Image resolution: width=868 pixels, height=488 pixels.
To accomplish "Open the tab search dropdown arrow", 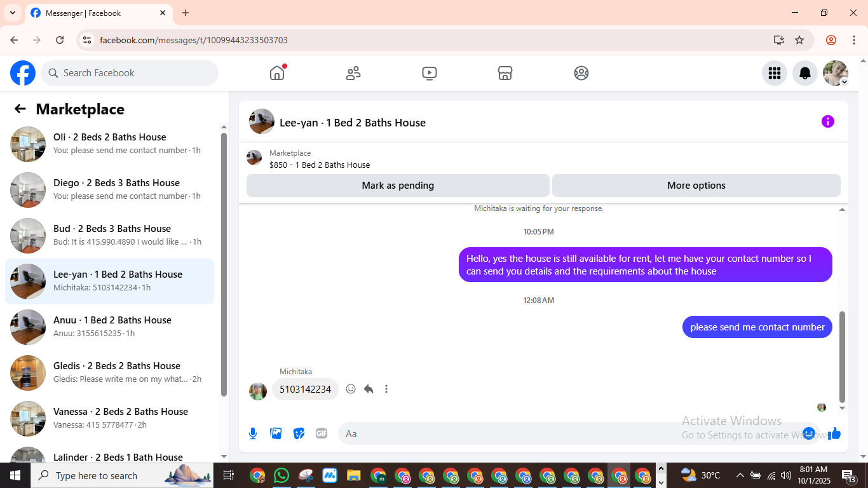I will tap(13, 13).
